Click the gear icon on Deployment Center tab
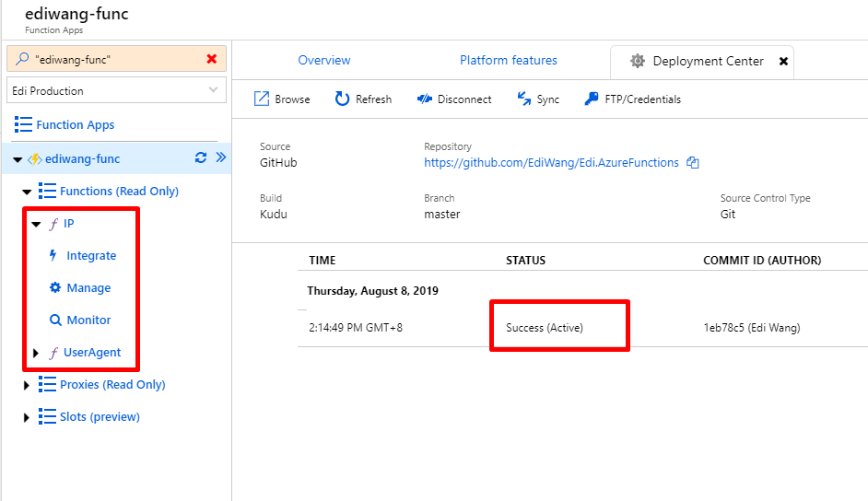868x501 pixels. (637, 61)
